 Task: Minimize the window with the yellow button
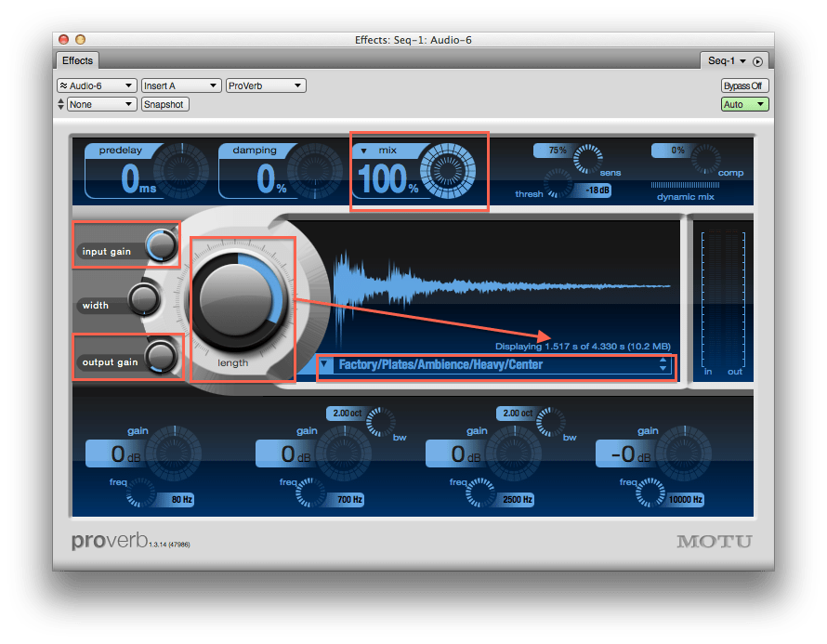click(x=81, y=40)
